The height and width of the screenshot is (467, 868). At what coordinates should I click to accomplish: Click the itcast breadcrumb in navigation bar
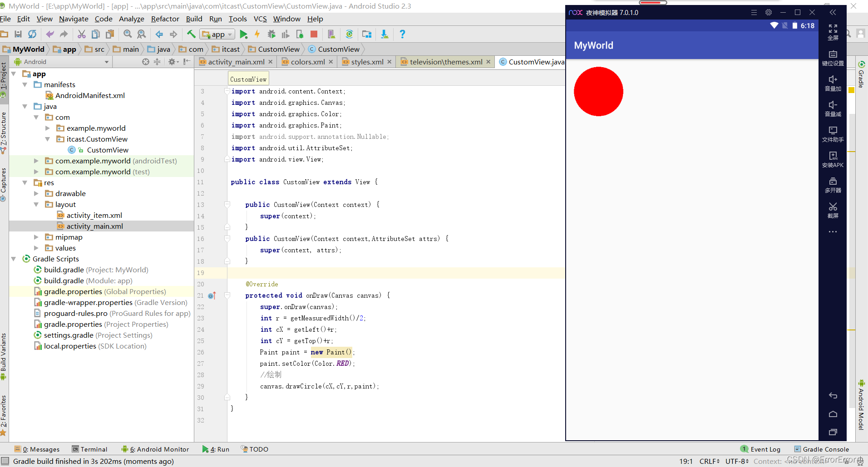226,49
